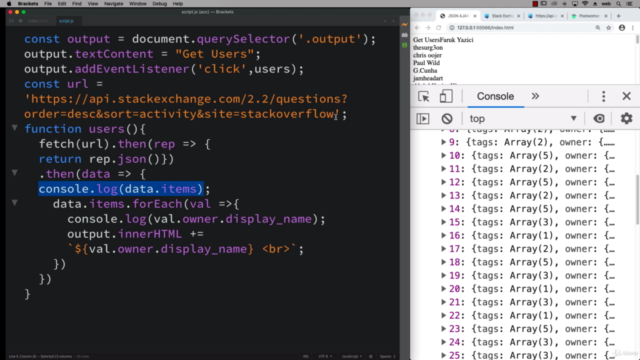This screenshot has height=360, width=640.
Task: Expand console array item 12
Action: point(443,182)
